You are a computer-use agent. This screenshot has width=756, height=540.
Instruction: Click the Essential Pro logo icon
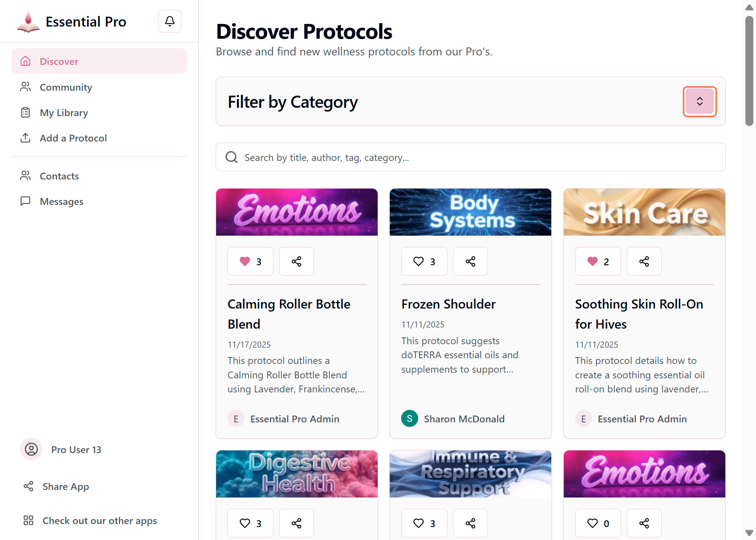click(x=28, y=22)
